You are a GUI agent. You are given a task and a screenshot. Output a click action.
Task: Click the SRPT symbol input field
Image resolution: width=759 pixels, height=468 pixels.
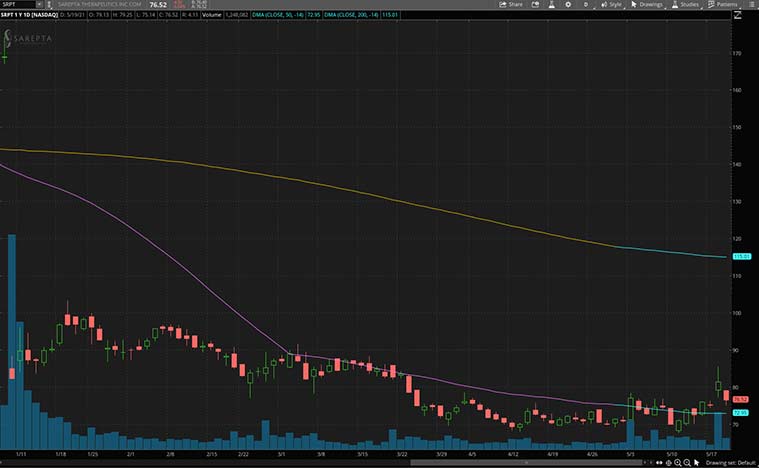[17, 5]
